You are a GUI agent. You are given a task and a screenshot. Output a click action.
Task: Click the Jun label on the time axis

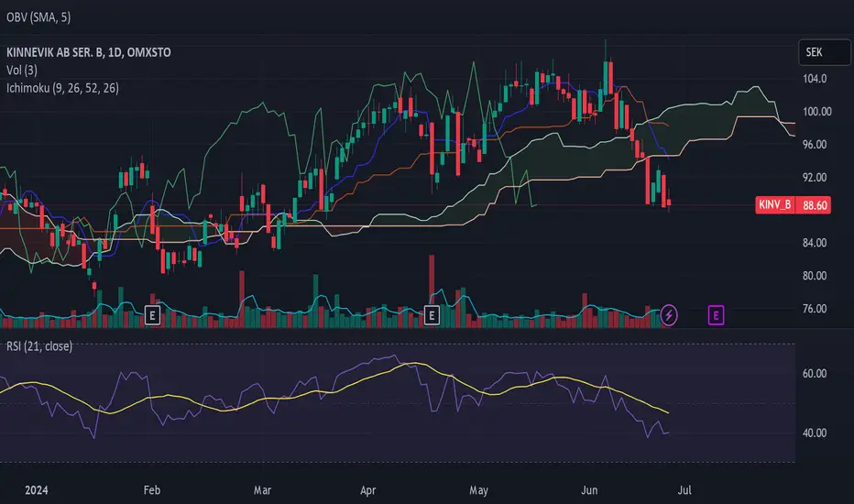(x=589, y=490)
